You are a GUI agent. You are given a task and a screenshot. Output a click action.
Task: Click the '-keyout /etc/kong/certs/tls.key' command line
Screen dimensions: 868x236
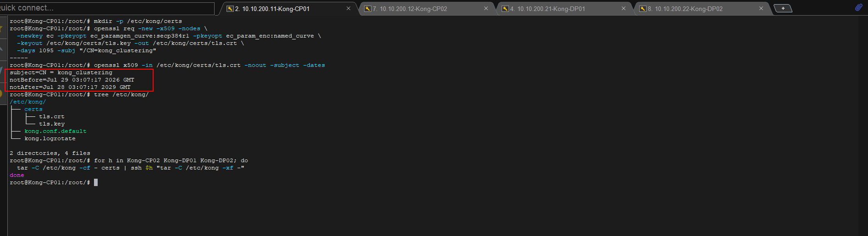(131, 43)
